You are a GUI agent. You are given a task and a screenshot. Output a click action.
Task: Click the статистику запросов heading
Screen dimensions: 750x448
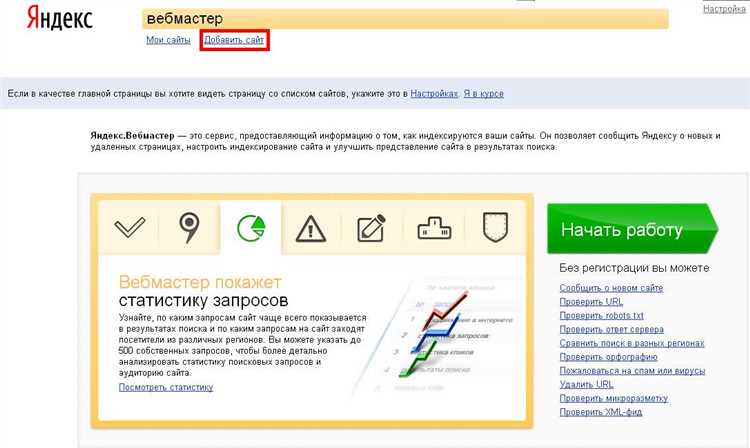pyautogui.click(x=203, y=301)
